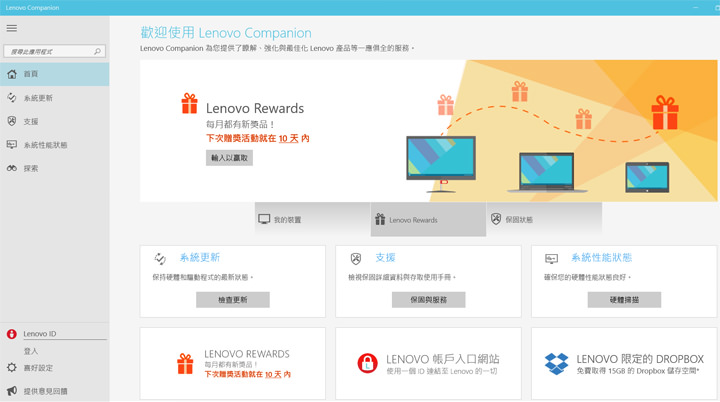Click the monitor icon on 我的裝置 tab
The width and height of the screenshot is (720, 402).
point(264,219)
